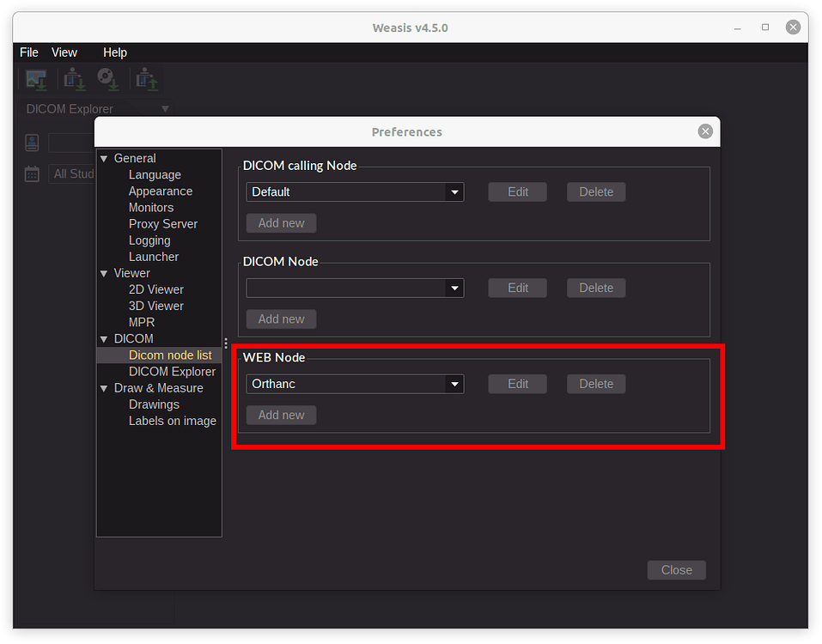Click the import from CD toolbar icon
The width and height of the screenshot is (822, 644).
point(108,79)
